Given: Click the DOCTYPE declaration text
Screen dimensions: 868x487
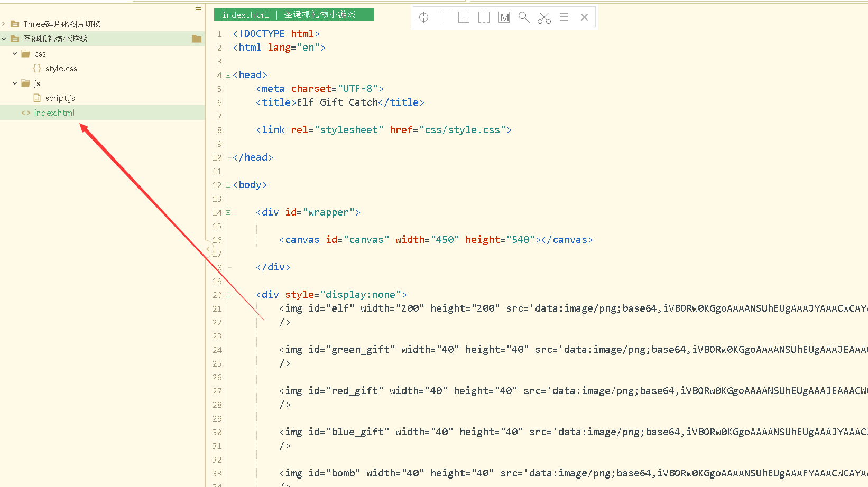Looking at the screenshot, I should coord(276,33).
